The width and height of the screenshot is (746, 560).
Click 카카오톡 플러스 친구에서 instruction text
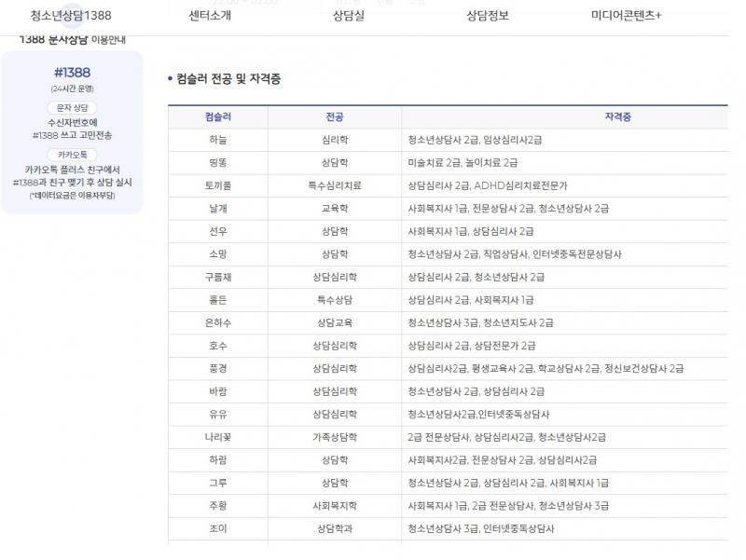(x=73, y=170)
